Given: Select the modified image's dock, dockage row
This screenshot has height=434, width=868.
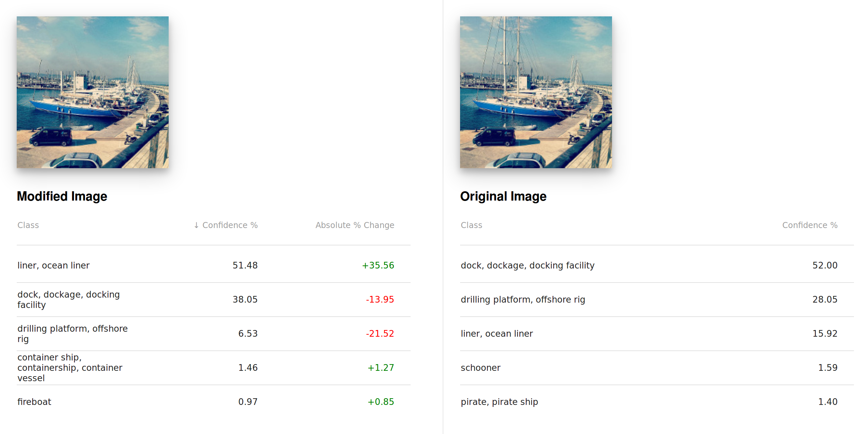Looking at the screenshot, I should click(x=68, y=299).
